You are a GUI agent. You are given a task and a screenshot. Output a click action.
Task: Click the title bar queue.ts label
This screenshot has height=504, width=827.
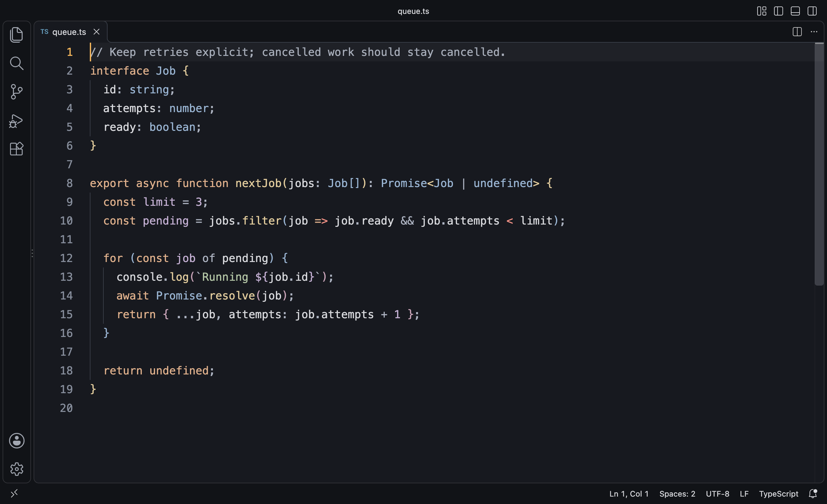pyautogui.click(x=413, y=11)
